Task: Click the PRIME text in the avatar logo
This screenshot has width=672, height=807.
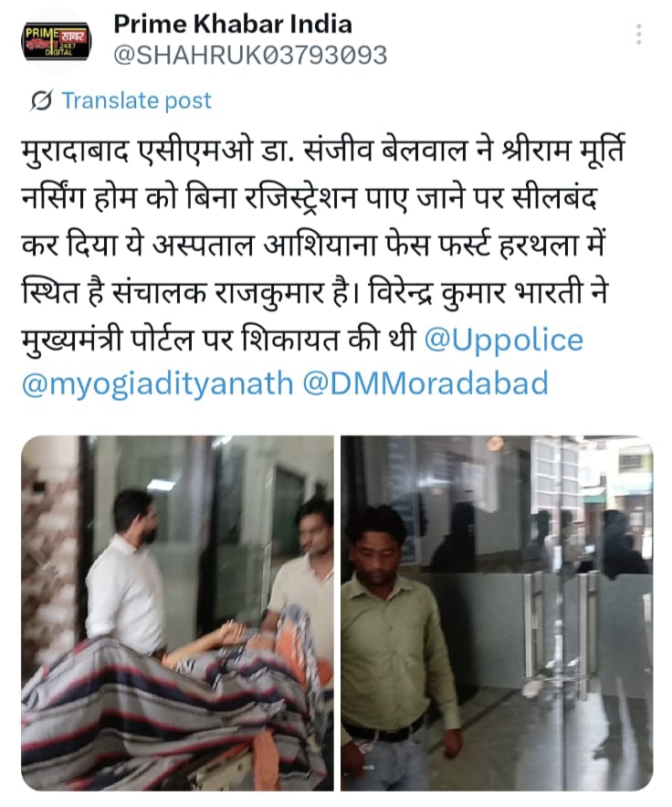Action: (x=42, y=33)
